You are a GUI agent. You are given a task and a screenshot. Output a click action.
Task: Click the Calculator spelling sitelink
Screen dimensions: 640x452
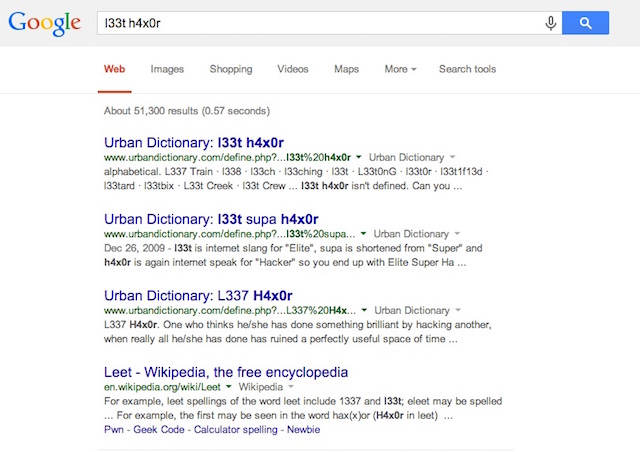pos(236,430)
